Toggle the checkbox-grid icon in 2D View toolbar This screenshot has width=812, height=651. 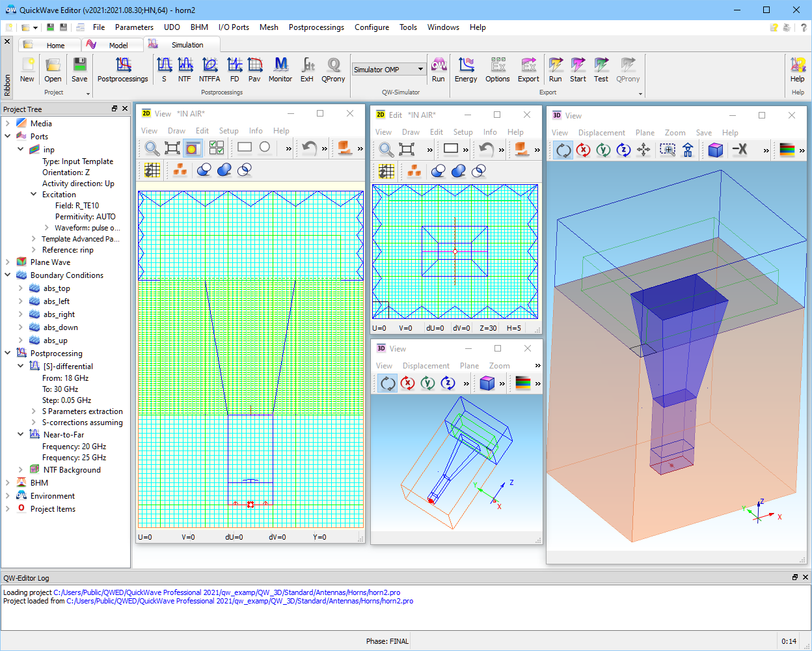(217, 148)
